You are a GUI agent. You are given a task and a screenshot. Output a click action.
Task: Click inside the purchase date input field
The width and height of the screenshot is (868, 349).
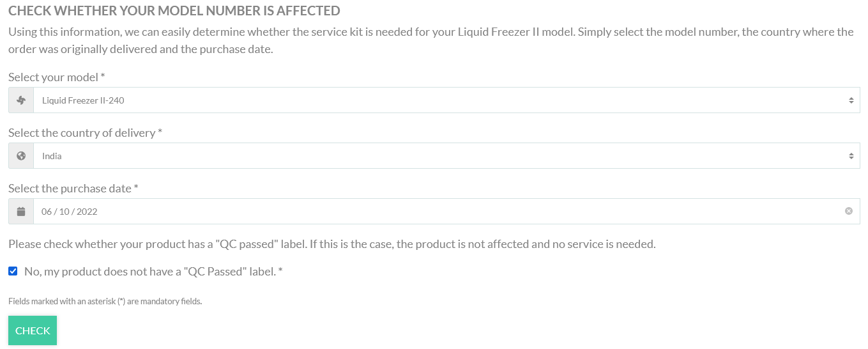(x=446, y=212)
